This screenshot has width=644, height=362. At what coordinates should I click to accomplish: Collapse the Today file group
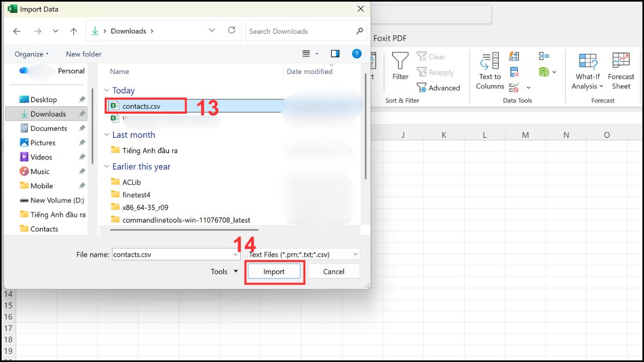coord(106,90)
